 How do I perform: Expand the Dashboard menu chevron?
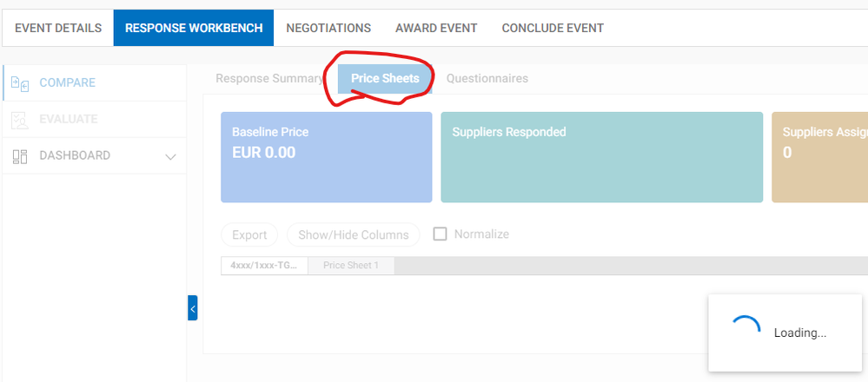point(170,156)
